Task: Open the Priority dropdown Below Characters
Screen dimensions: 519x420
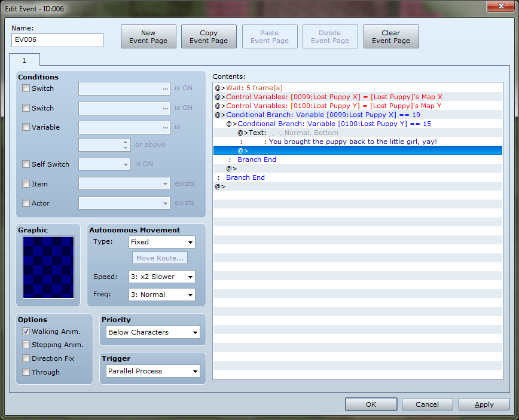Action: coord(153,332)
